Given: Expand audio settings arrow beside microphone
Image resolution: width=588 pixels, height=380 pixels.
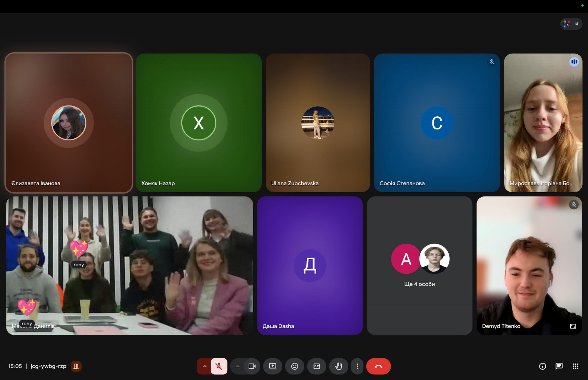Looking at the screenshot, I should 205,366.
